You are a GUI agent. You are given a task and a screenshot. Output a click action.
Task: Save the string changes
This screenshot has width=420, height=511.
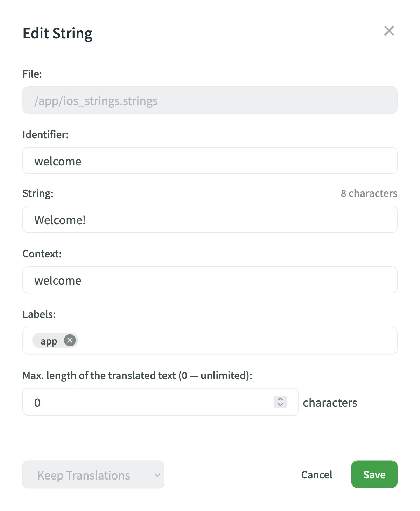click(374, 475)
